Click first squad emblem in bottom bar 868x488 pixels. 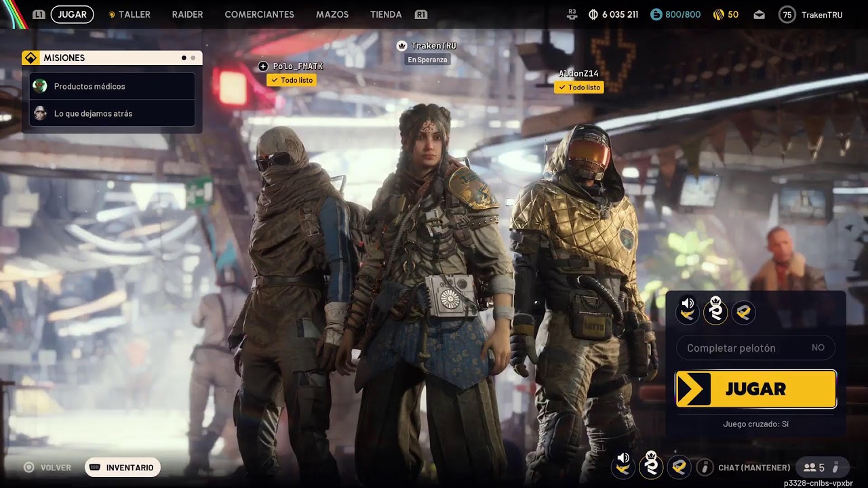623,466
